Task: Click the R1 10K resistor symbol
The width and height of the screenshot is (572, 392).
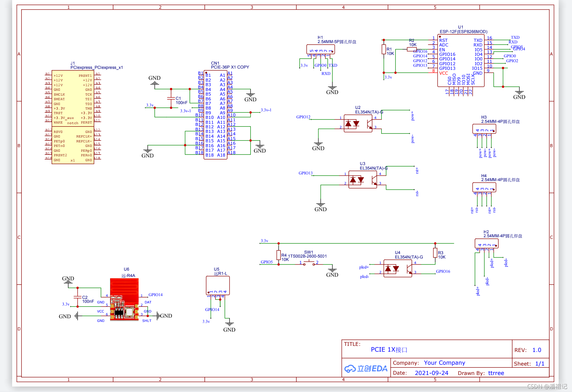Action: click(384, 49)
